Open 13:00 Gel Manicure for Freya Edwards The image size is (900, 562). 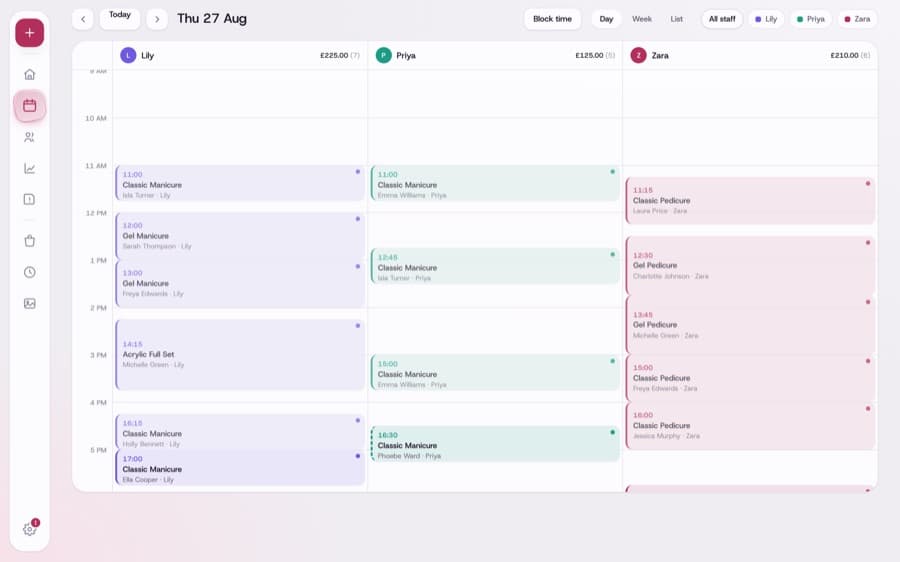click(x=240, y=284)
